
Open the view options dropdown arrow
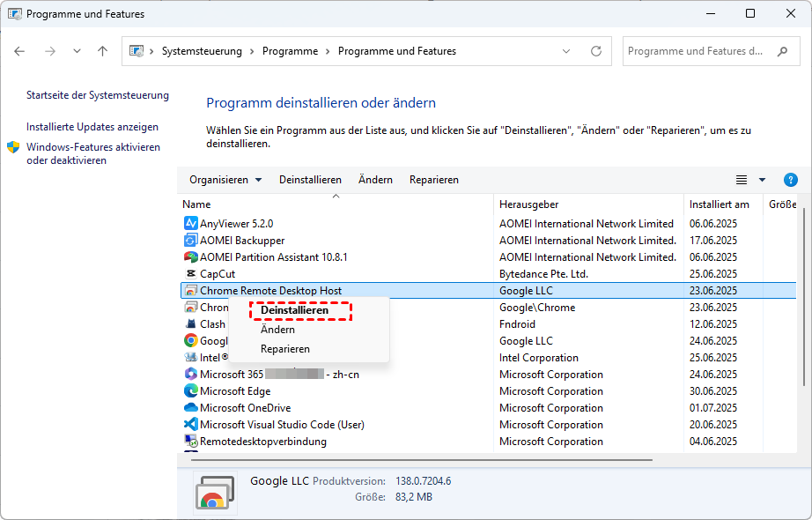(762, 180)
